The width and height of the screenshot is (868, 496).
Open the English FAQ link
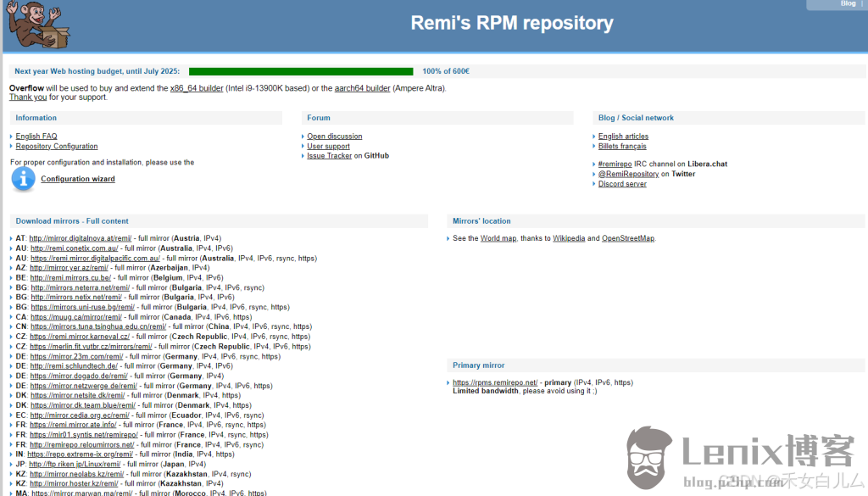click(x=36, y=137)
